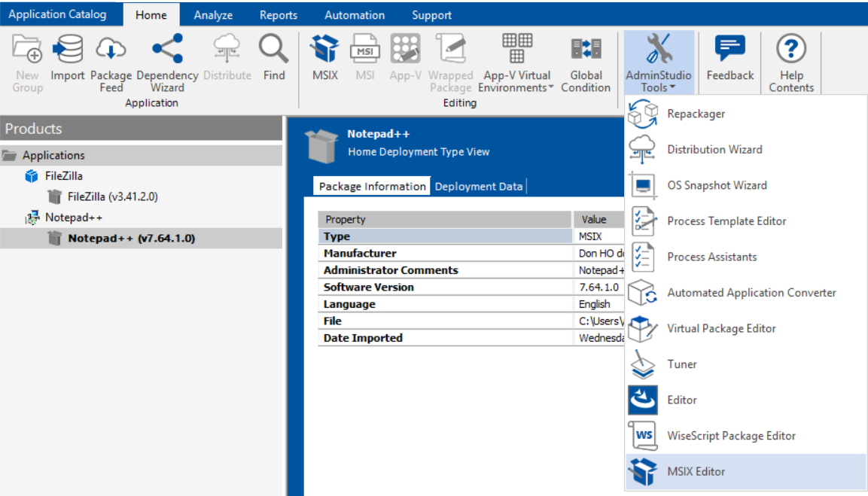Image resolution: width=868 pixels, height=496 pixels.
Task: Select the Manufacturer property row
Action: pyautogui.click(x=471, y=254)
